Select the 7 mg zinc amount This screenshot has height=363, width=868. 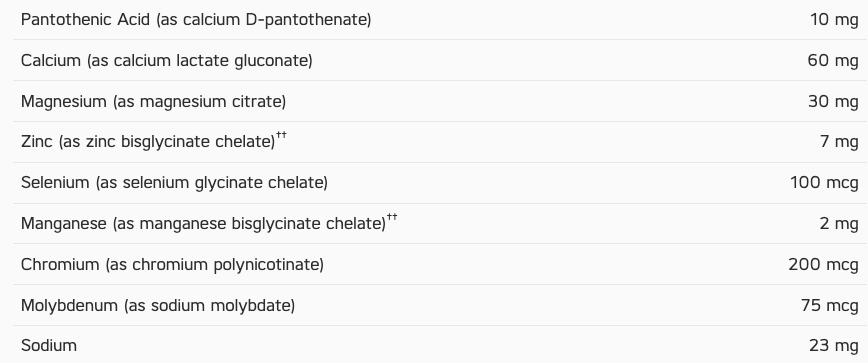coord(839,142)
